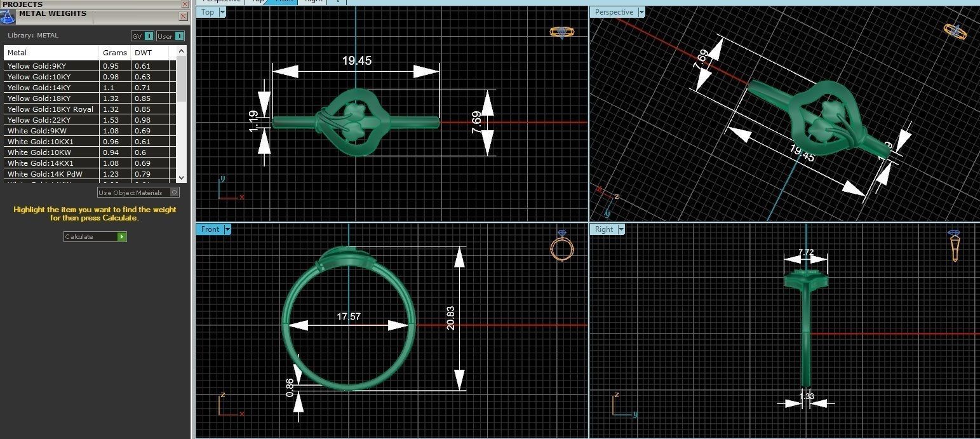The height and width of the screenshot is (439, 980).
Task: Click the ring preview icon in Right viewport
Action: pos(955,246)
